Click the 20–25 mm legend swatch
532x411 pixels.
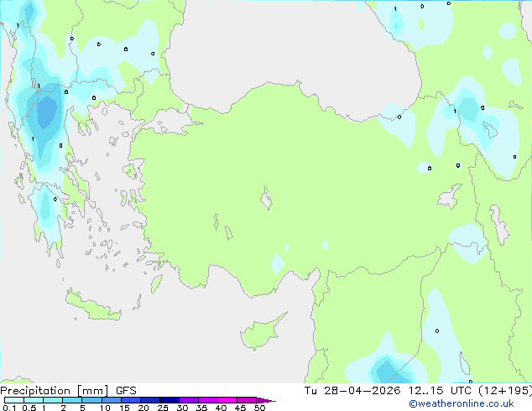click(x=149, y=400)
